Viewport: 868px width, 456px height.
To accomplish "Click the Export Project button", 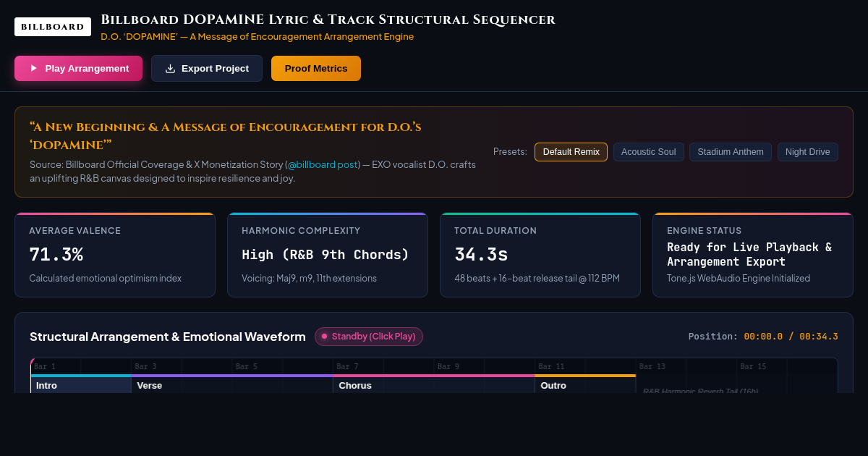I will 207,68.
